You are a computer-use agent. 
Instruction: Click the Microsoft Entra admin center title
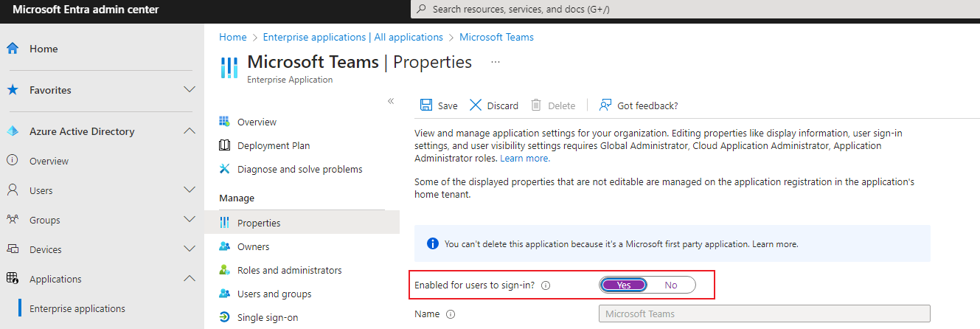coord(86,10)
